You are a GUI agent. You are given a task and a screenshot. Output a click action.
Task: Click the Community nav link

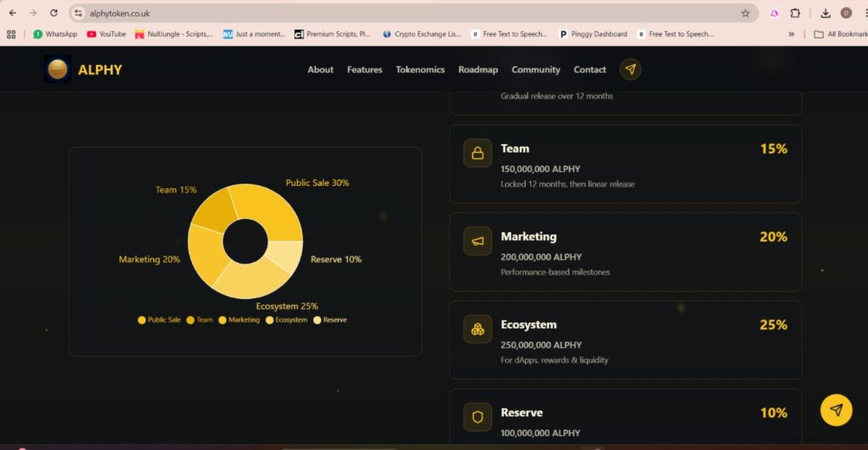point(535,69)
